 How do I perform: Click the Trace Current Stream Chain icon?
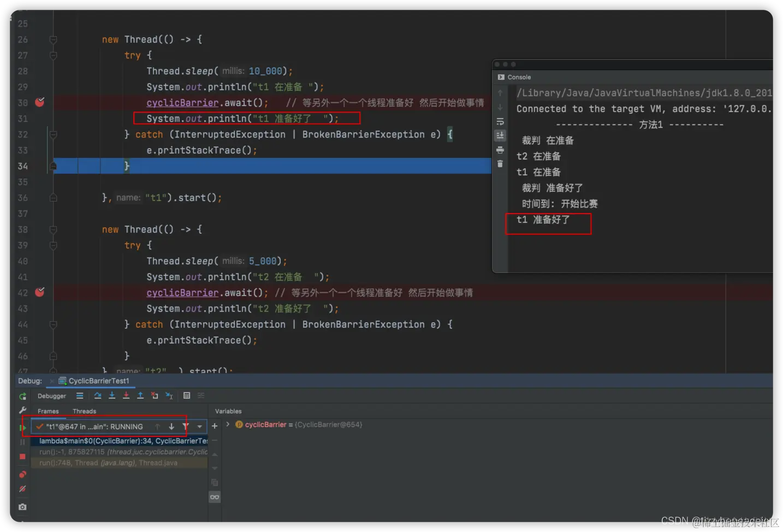pyautogui.click(x=201, y=395)
